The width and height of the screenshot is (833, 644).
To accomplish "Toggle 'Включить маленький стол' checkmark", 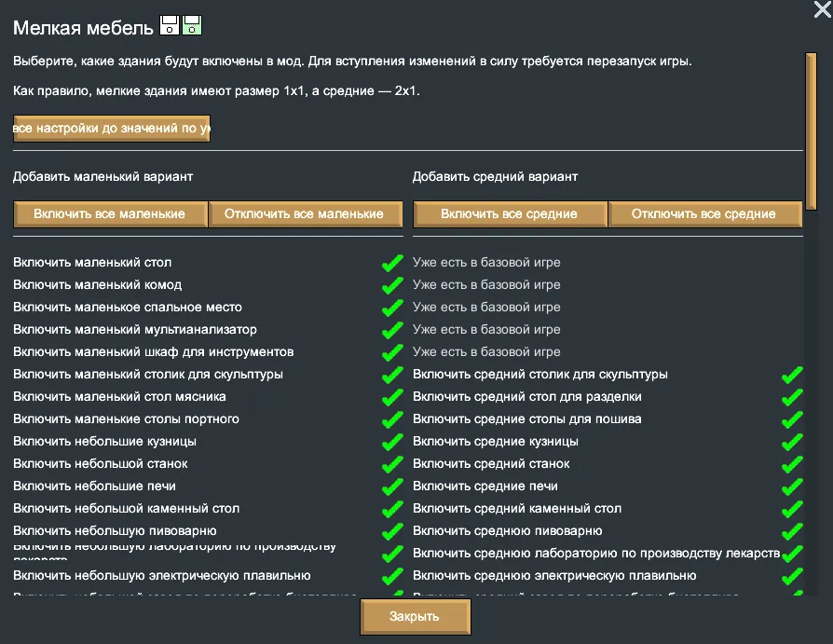I will pyautogui.click(x=392, y=263).
